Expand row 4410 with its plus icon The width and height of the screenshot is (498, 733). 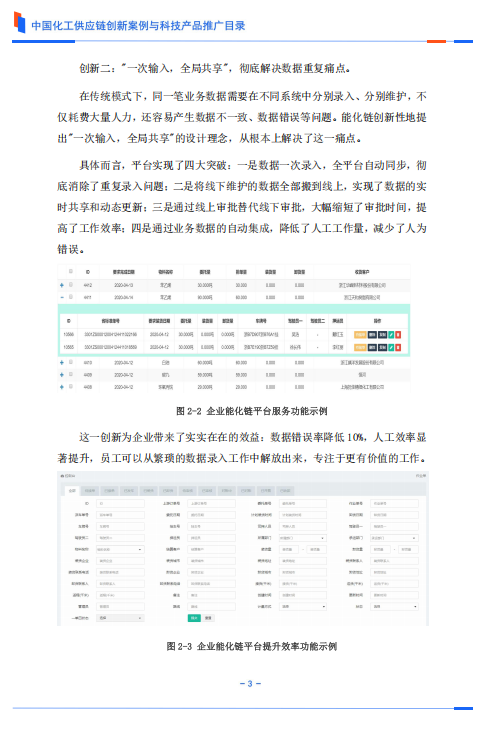(x=62, y=362)
